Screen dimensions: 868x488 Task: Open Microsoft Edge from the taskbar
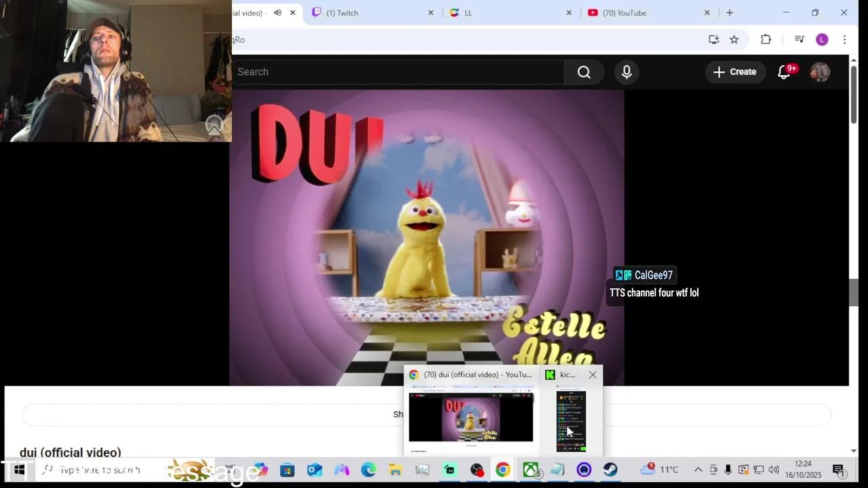click(x=368, y=470)
